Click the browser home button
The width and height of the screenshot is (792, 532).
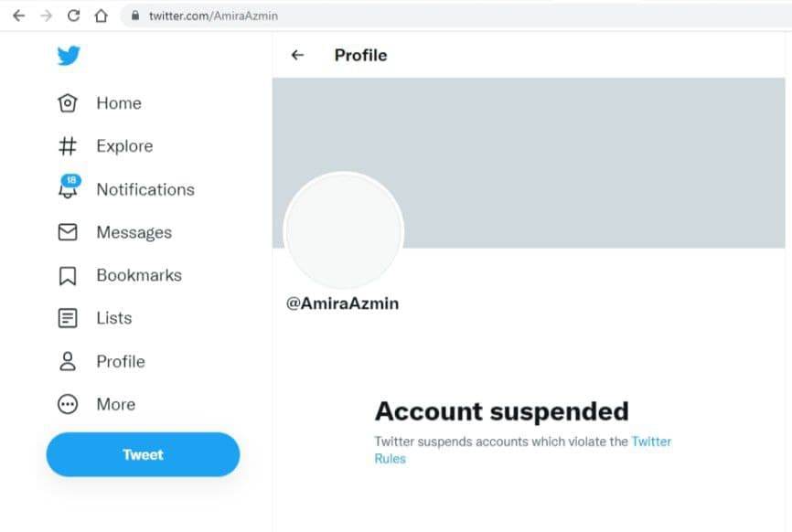click(x=101, y=16)
